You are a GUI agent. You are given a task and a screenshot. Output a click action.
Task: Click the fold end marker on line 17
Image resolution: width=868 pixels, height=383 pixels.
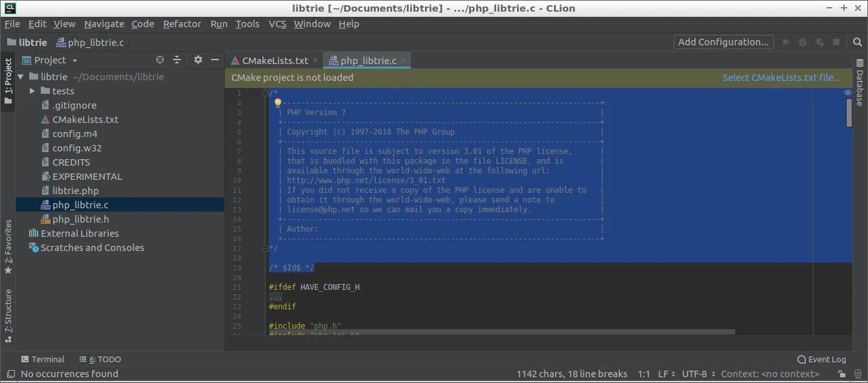click(265, 248)
